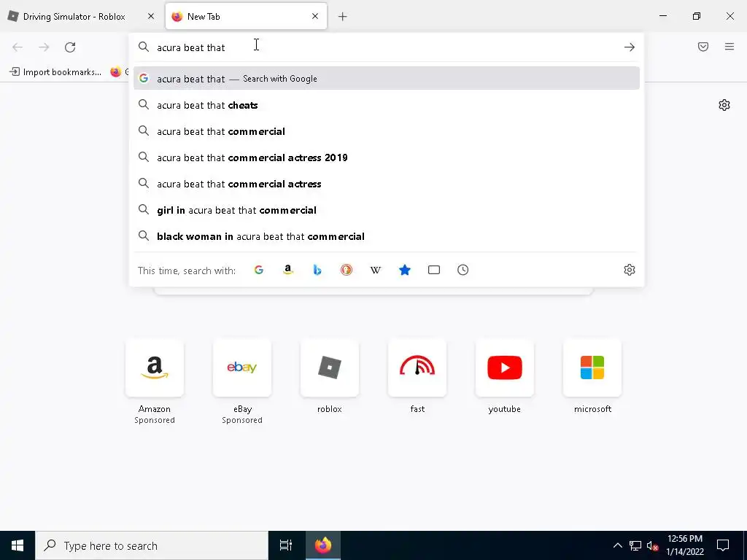747x560 pixels.
Task: Open Windows notification center
Action: coord(723,545)
